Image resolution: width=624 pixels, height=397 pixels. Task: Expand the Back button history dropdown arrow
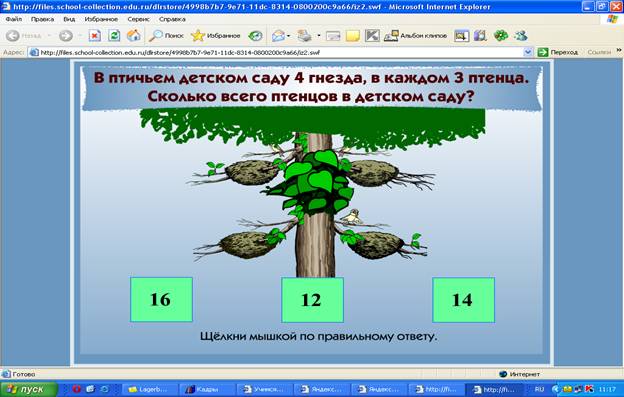[49, 36]
